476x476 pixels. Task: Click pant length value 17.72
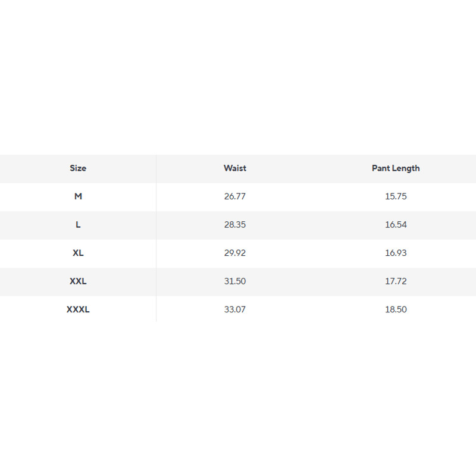click(x=396, y=281)
